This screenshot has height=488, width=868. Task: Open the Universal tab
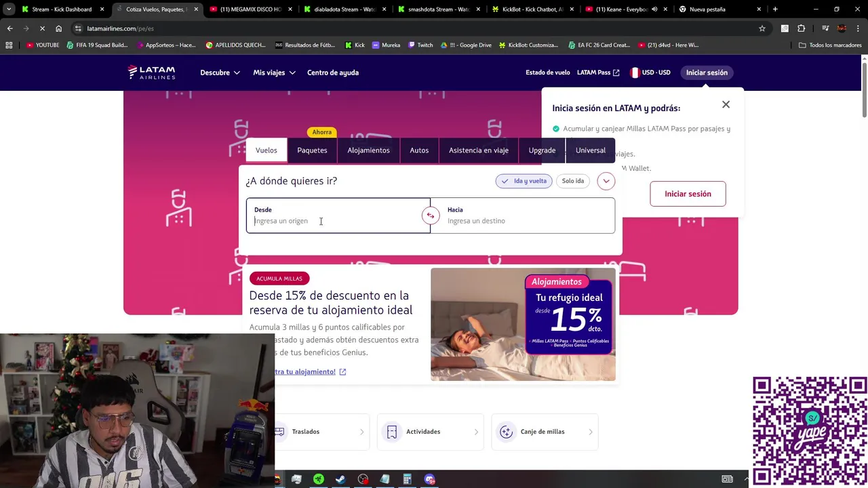591,150
